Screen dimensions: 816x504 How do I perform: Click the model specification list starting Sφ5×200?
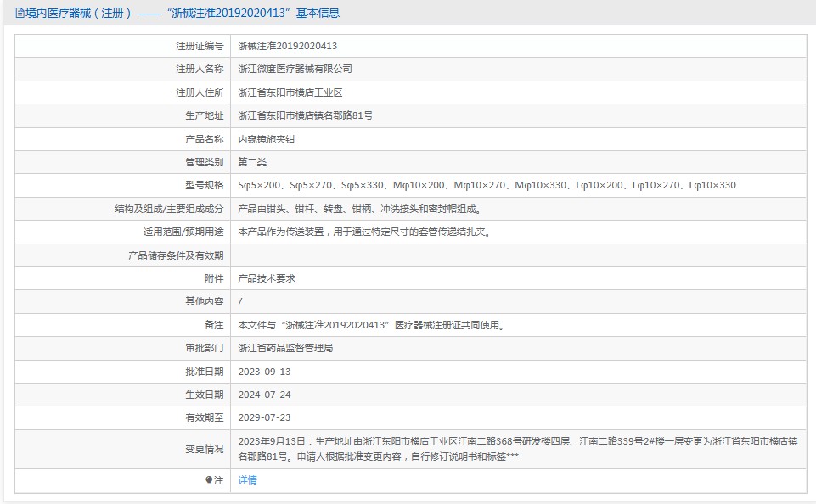(x=487, y=185)
